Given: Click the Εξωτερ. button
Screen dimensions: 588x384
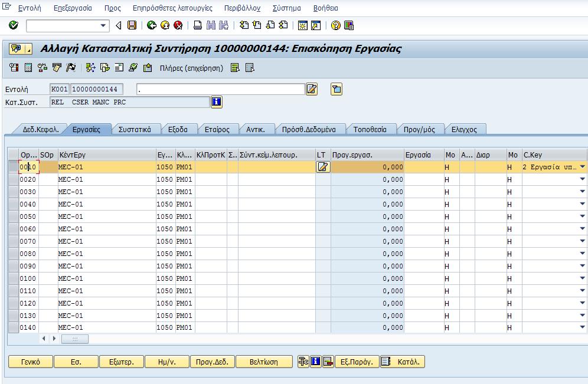Looking at the screenshot, I should (x=122, y=362).
